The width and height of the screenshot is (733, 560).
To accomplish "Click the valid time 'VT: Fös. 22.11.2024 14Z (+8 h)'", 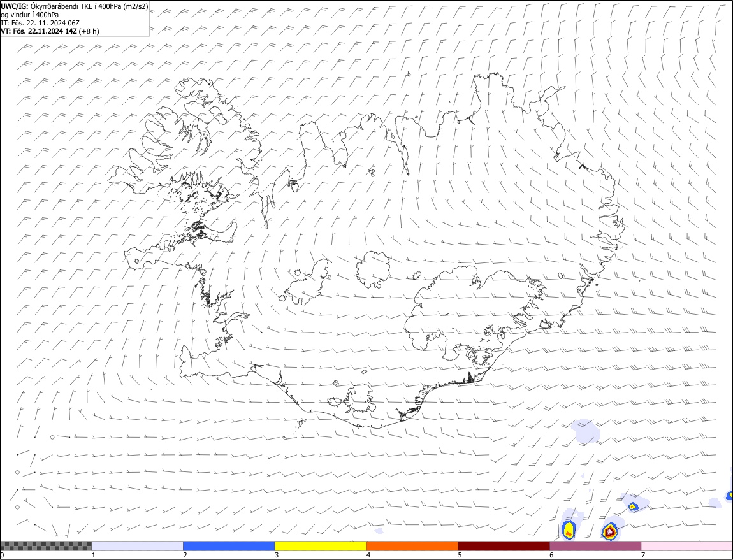I will (50, 31).
